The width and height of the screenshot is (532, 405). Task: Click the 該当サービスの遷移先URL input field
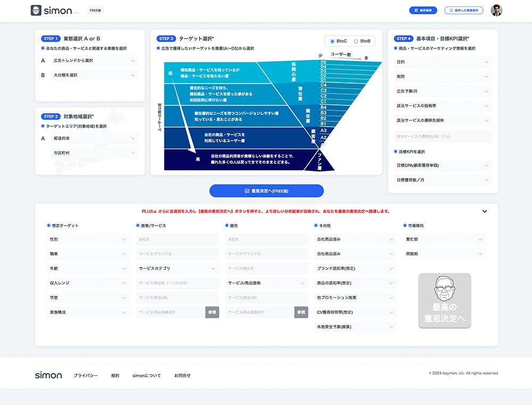pyautogui.click(x=443, y=136)
